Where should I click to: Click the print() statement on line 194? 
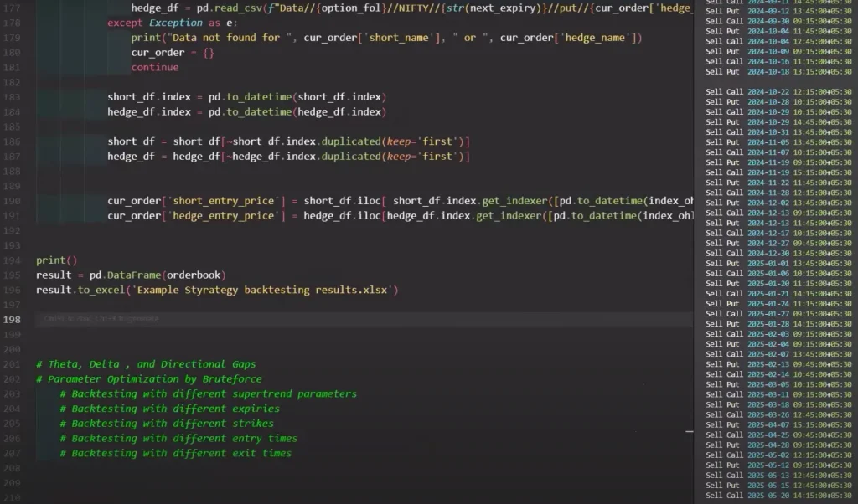(x=55, y=260)
